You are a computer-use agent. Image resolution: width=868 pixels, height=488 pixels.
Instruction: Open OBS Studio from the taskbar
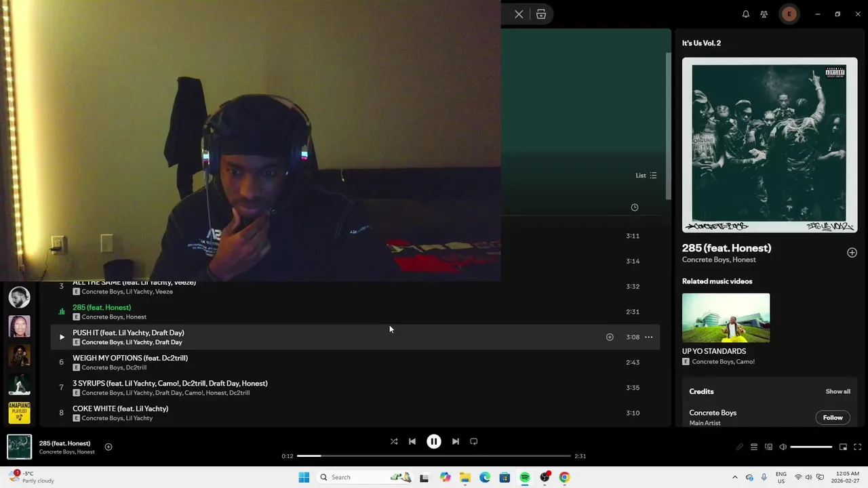(545, 477)
